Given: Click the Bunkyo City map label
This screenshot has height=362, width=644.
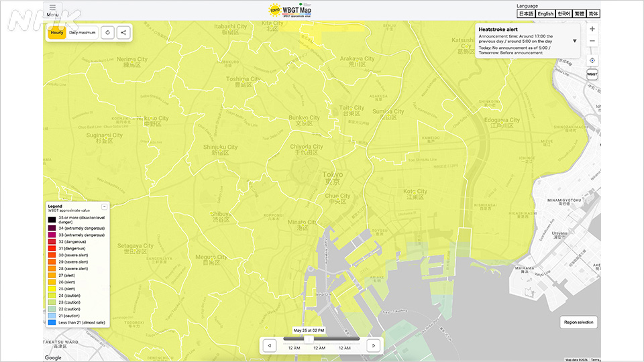Looking at the screenshot, I should coord(304,120).
